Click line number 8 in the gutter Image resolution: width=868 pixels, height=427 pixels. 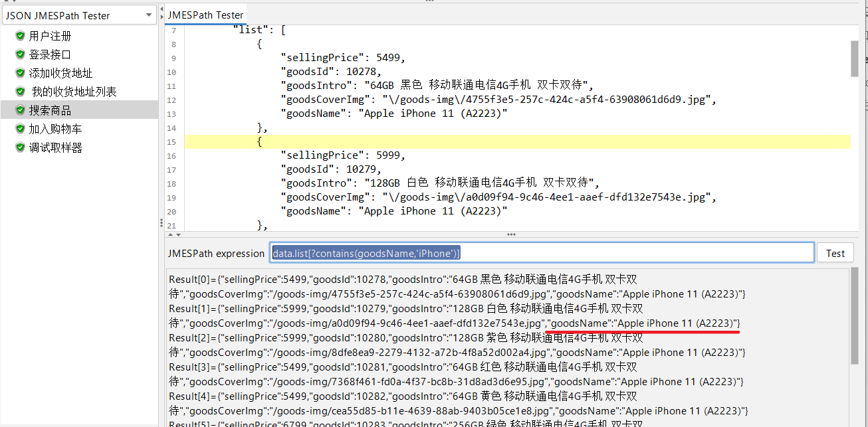173,44
